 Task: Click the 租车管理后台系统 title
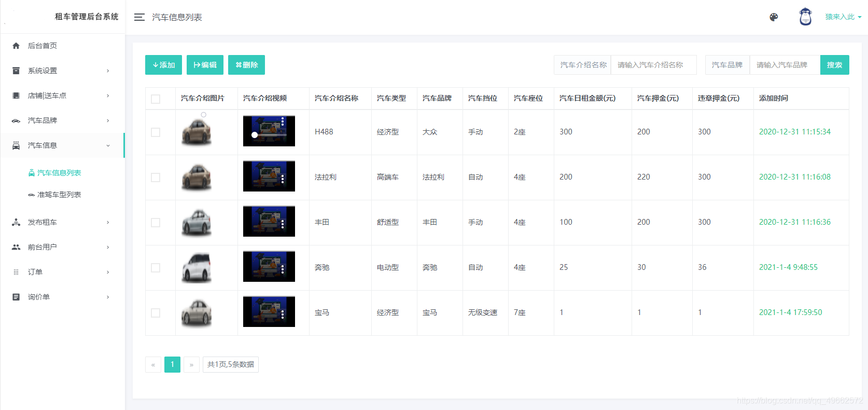[87, 17]
